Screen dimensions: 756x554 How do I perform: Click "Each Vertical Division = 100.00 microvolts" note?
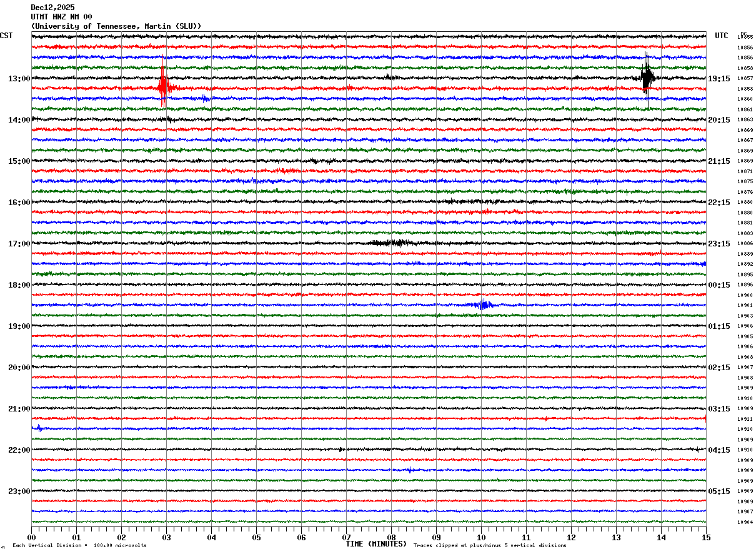click(x=79, y=546)
